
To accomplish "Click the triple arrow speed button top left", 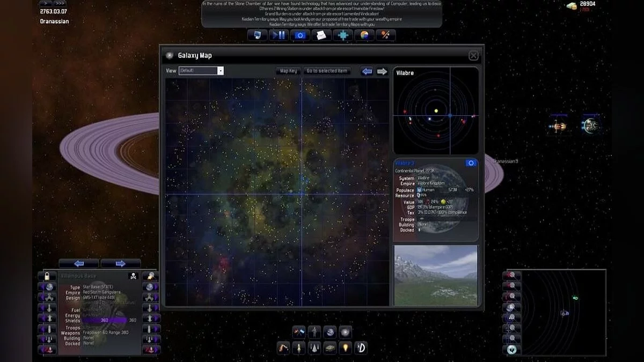I will click(x=60, y=3).
